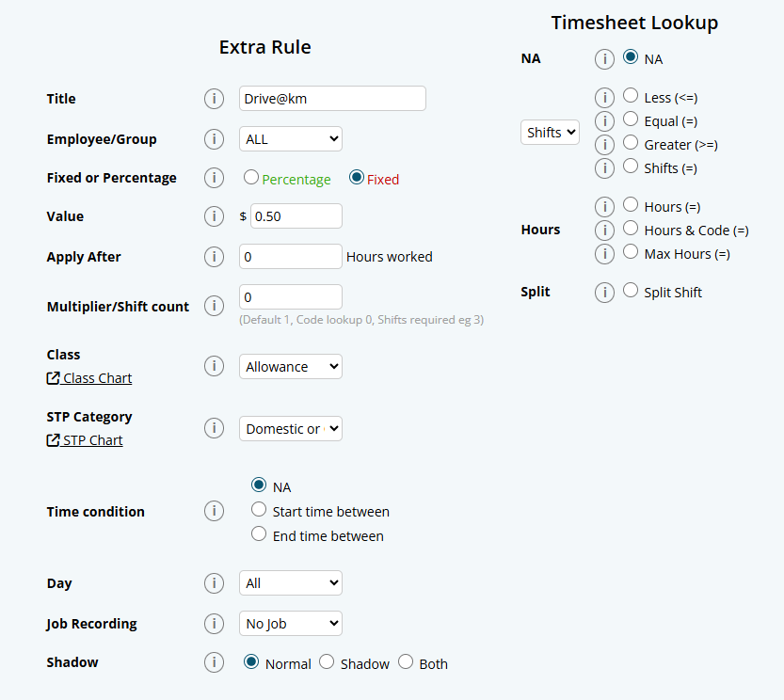
Task: Select the Percentage radio button
Action: [x=251, y=177]
